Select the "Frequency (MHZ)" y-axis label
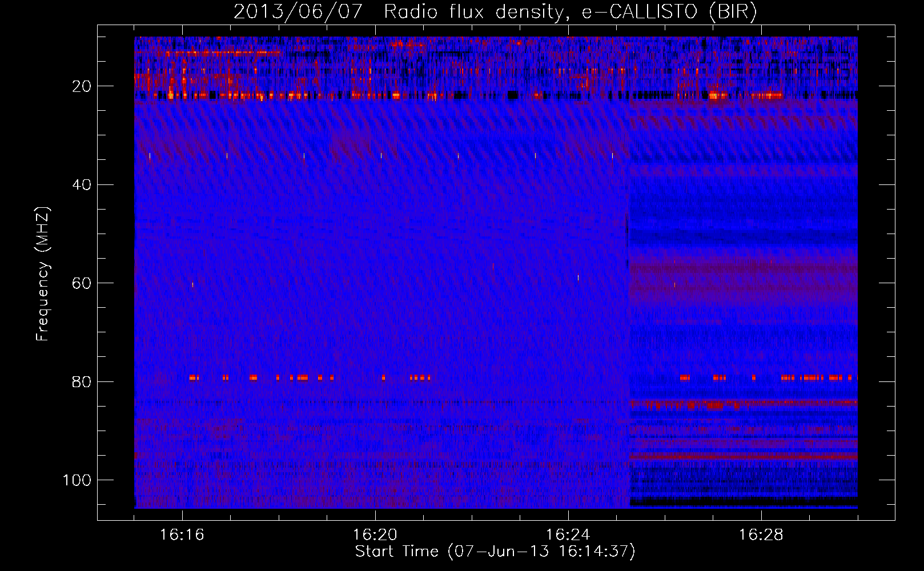 [43, 274]
